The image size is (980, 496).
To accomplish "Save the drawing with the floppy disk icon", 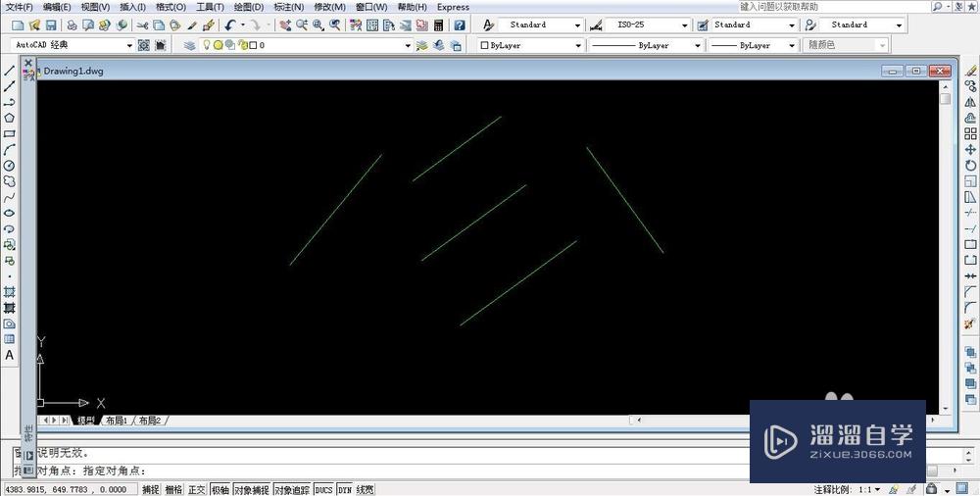I will click(x=51, y=25).
